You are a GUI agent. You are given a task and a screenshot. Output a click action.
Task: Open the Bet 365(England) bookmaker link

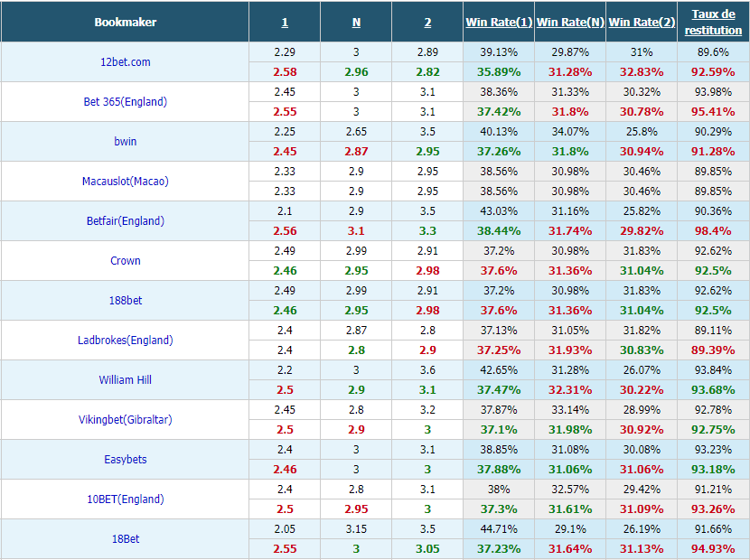pos(126,101)
